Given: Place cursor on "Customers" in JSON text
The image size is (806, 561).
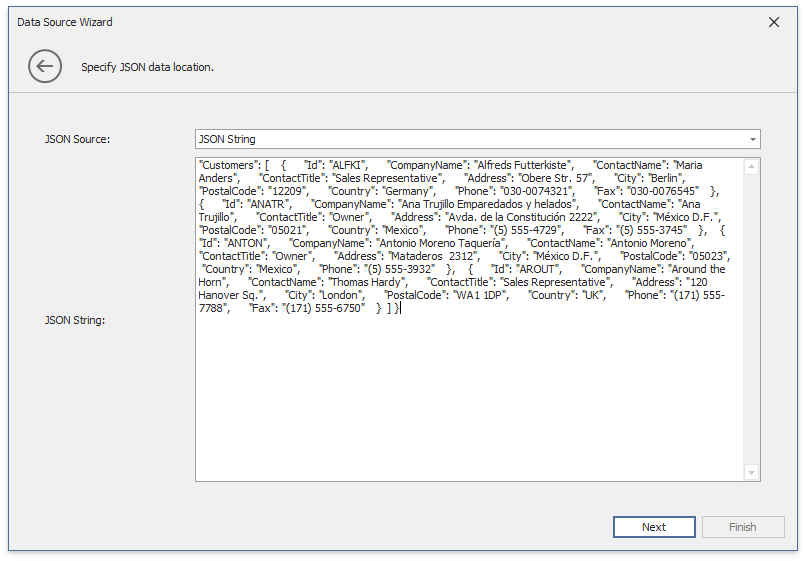Looking at the screenshot, I should tap(228, 164).
